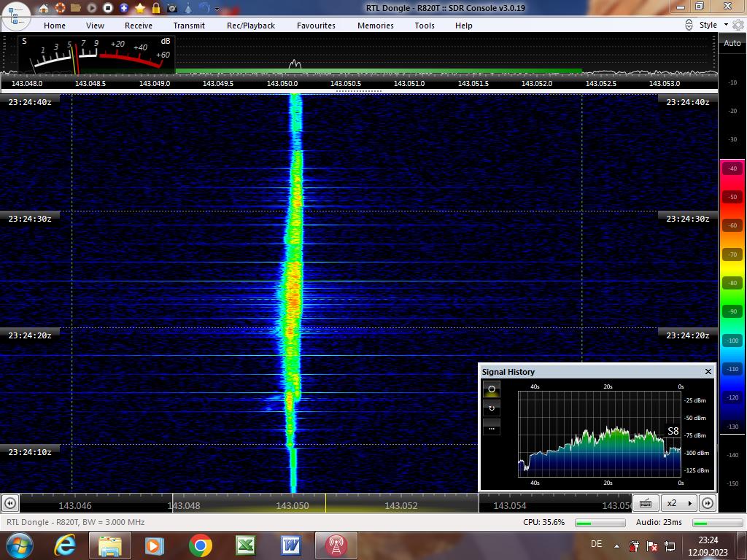Open Google Chrome from taskbar
This screenshot has height=560, width=747.
(201, 545)
